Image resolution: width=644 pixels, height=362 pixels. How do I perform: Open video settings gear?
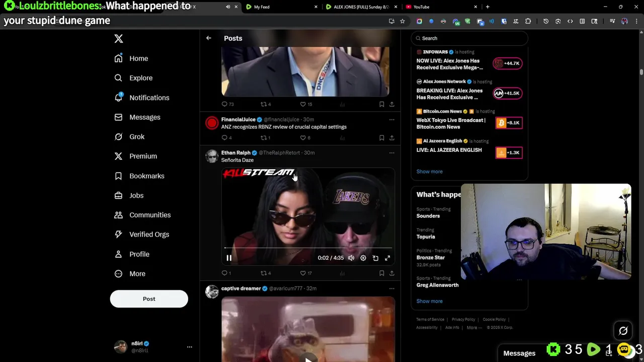pyautogui.click(x=363, y=258)
